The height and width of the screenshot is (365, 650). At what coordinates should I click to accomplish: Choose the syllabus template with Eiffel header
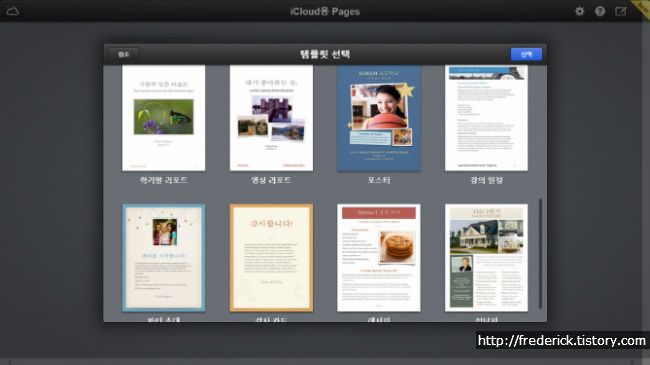coord(486,118)
